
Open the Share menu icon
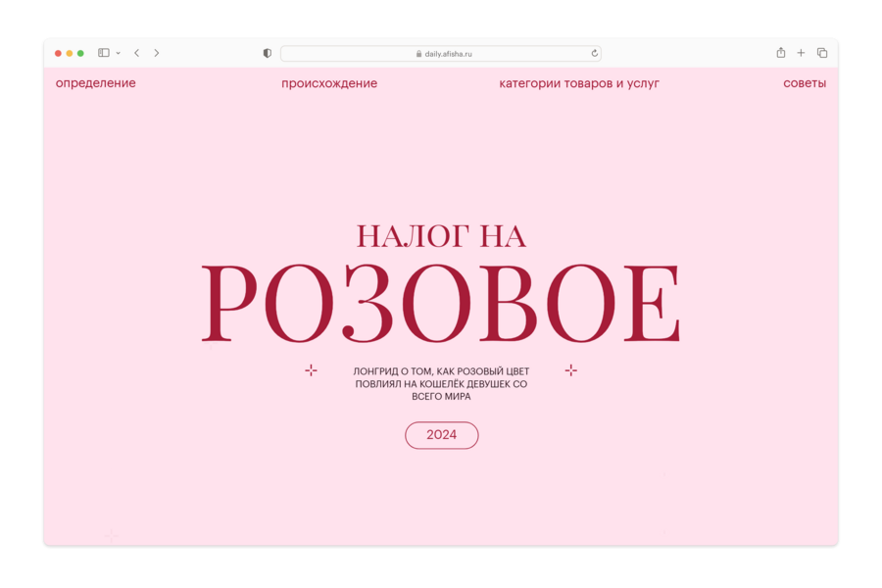tap(781, 52)
